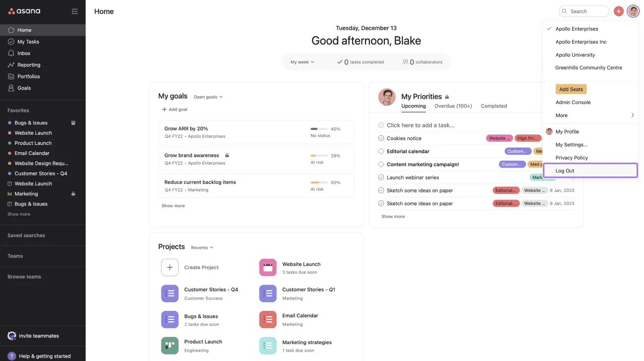This screenshot has height=361, width=644.
Task: Collapse the sidebar with the hamburger icon
Action: coord(74,10)
